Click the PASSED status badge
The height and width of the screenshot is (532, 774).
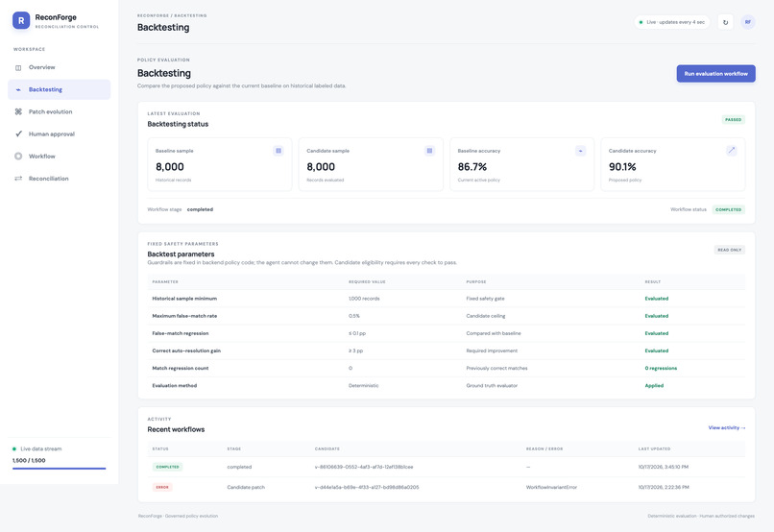[x=733, y=119]
